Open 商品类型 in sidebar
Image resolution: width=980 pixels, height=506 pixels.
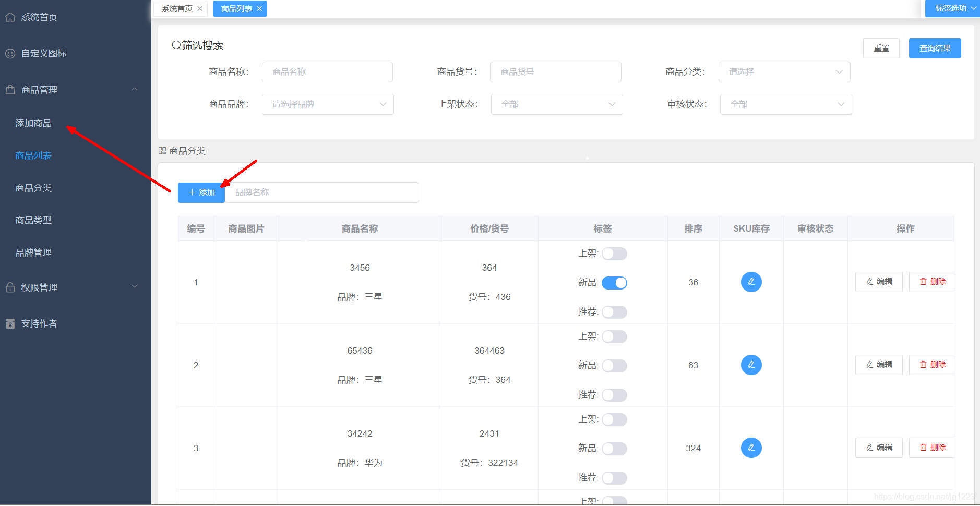click(33, 221)
